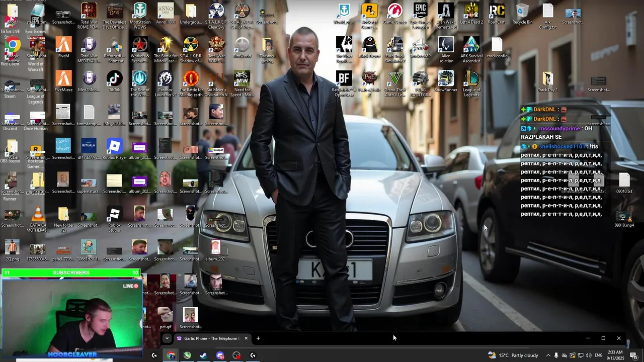This screenshot has width=644, height=362.
Task: Open the Left 4 Dead 2 shortcut
Action: pyautogui.click(x=471, y=14)
